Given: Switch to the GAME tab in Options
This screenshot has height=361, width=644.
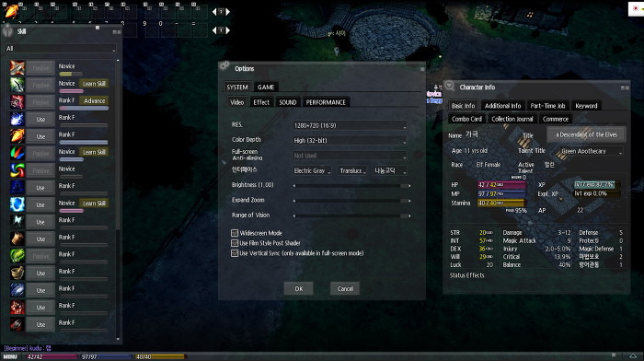Looking at the screenshot, I should (x=266, y=87).
